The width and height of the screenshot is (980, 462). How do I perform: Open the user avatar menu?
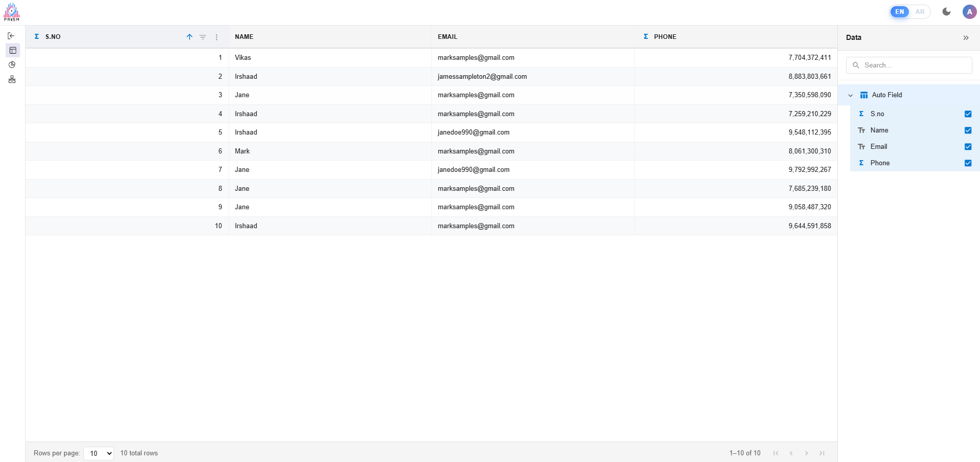[969, 12]
